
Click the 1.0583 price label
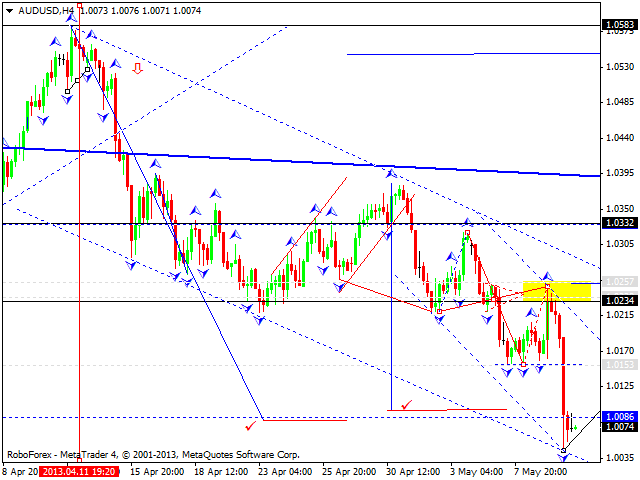point(619,25)
